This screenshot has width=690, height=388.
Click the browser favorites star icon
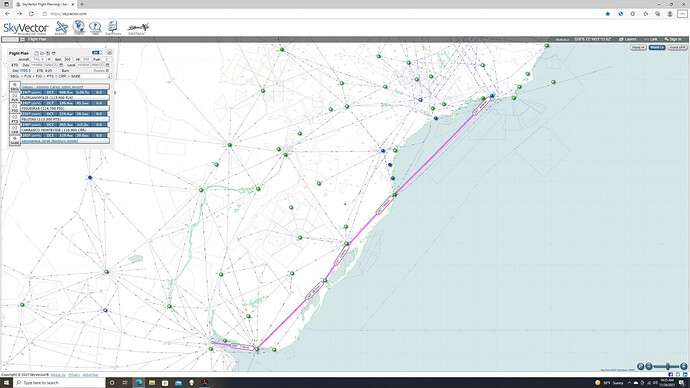click(608, 14)
